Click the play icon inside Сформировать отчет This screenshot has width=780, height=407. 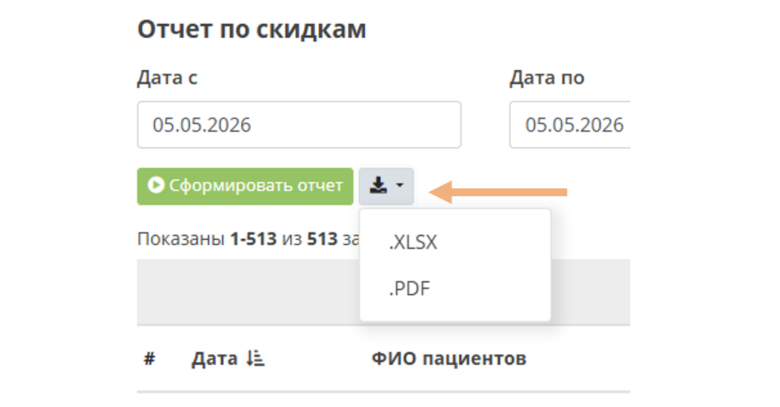[156, 185]
